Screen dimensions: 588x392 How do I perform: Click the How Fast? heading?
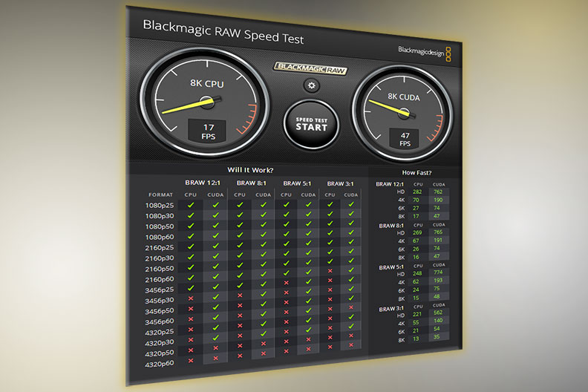coord(416,172)
